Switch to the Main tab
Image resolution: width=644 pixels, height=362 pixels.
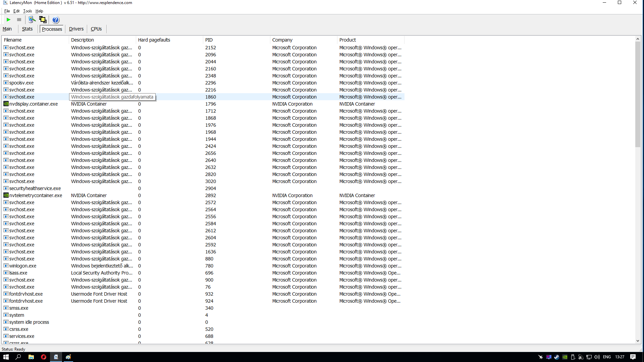point(7,29)
